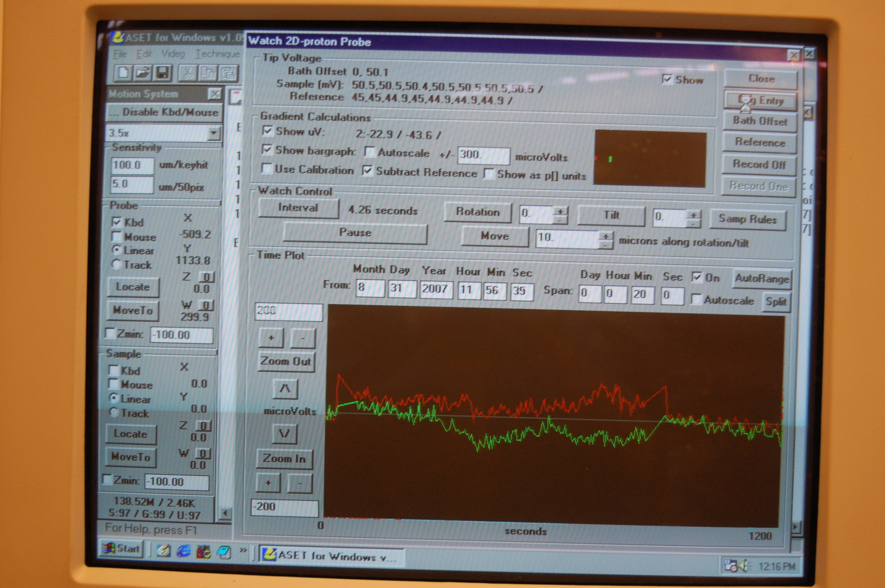Click the third quick launch icon
885x588 pixels.
point(204,552)
